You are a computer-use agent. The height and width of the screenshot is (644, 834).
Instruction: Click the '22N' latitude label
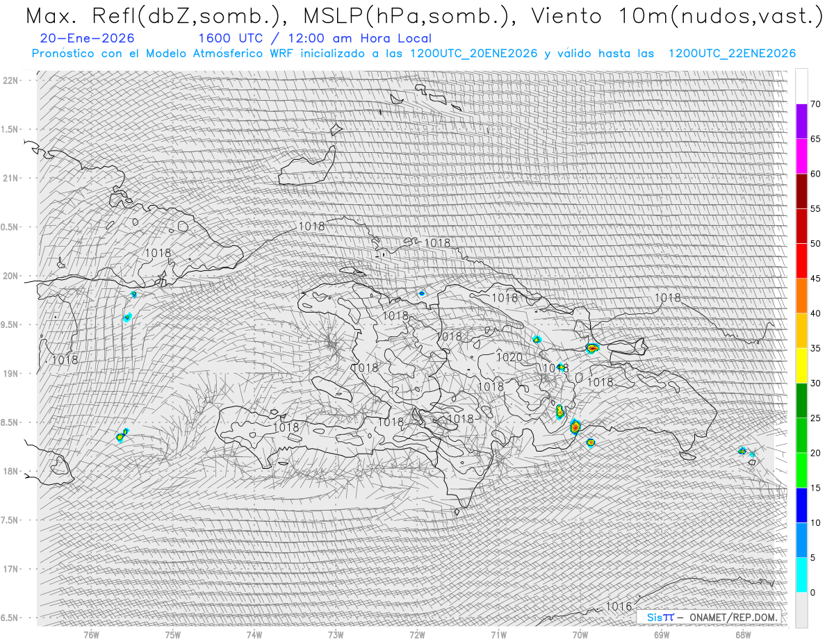12,80
